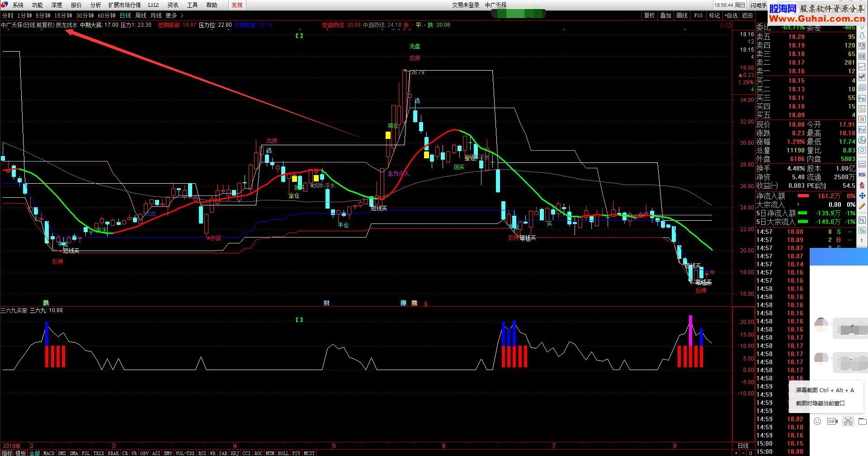Switch to 60分钟 chart period
The height and width of the screenshot is (456, 868).
(107, 15)
